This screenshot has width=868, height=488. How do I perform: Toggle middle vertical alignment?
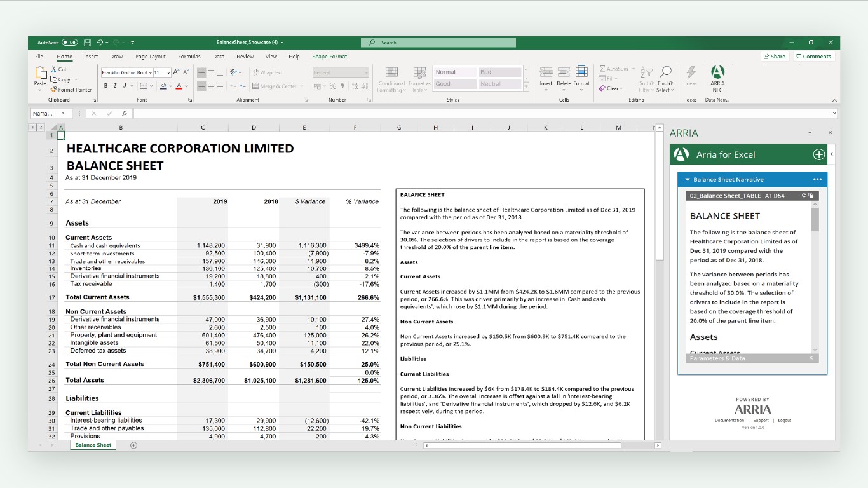210,72
